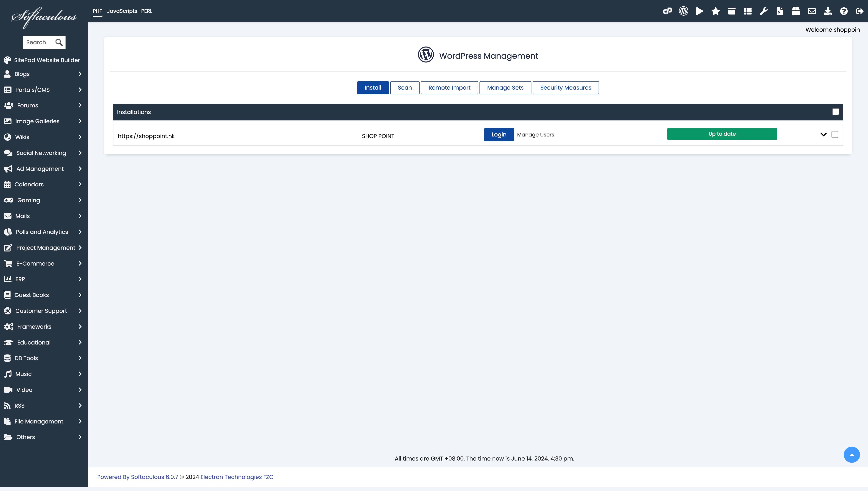868x491 pixels.
Task: Click the ERP bar chart icon
Action: coord(7,279)
